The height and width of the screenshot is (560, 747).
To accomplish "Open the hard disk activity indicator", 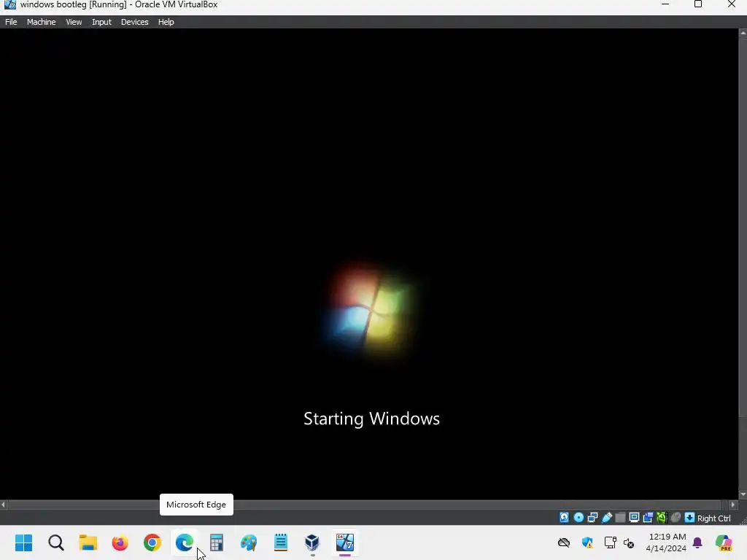I will coord(564,518).
